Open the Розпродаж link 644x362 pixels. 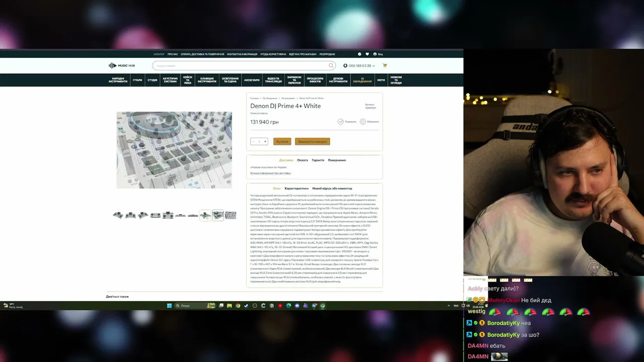point(327,54)
